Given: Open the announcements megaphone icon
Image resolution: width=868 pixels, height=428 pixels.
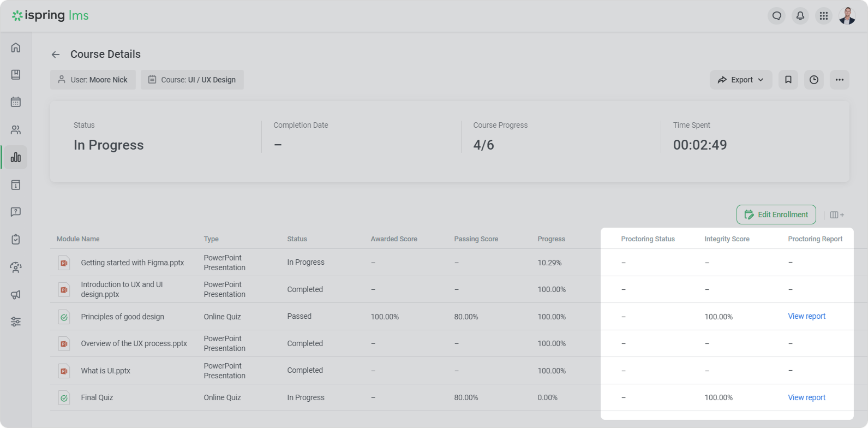Looking at the screenshot, I should 16,295.
